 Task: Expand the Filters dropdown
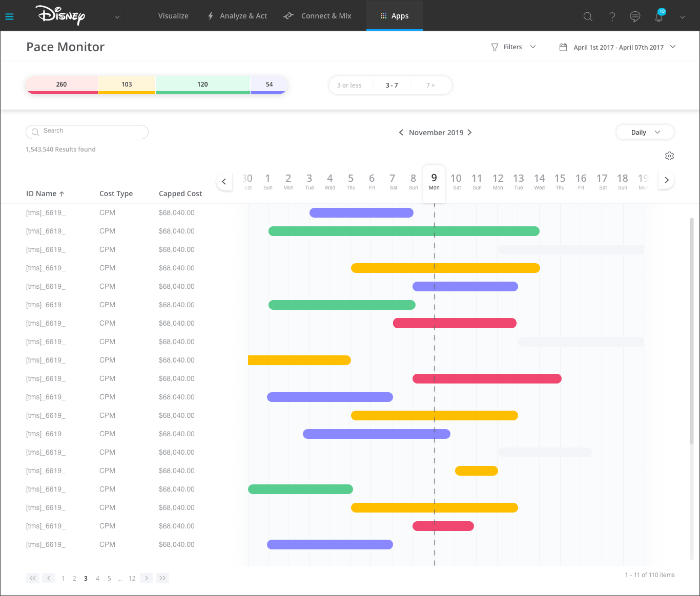513,47
